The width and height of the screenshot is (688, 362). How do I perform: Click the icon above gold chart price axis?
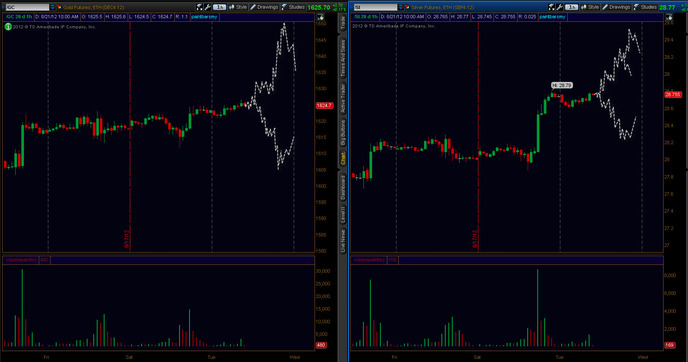pos(321,17)
